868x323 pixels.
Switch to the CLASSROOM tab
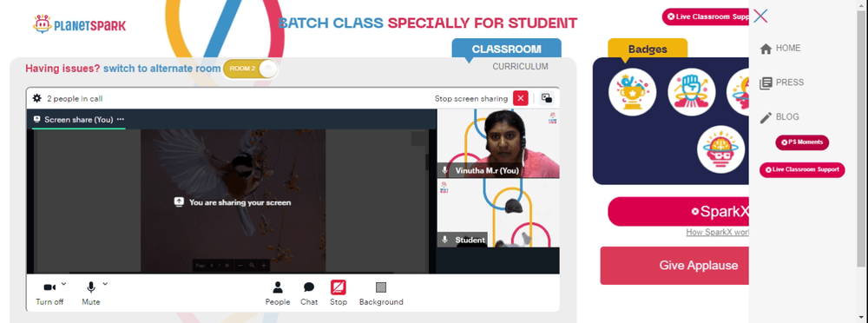507,49
